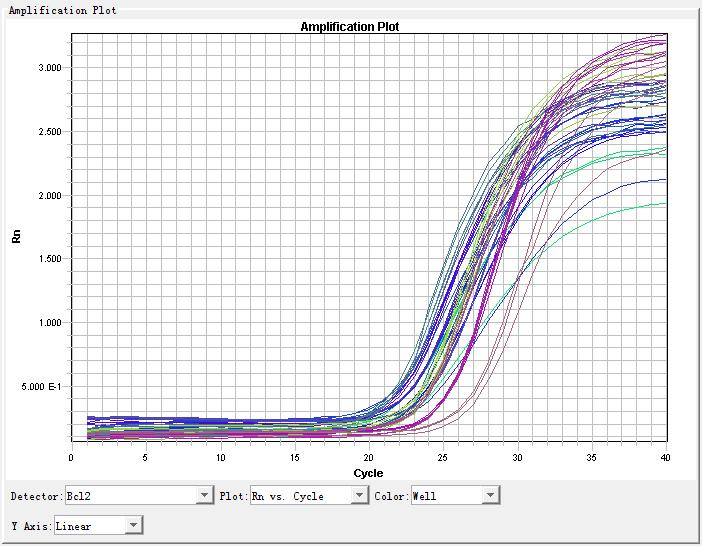Click the 'Amplification Plot' panel header label

tap(63, 10)
